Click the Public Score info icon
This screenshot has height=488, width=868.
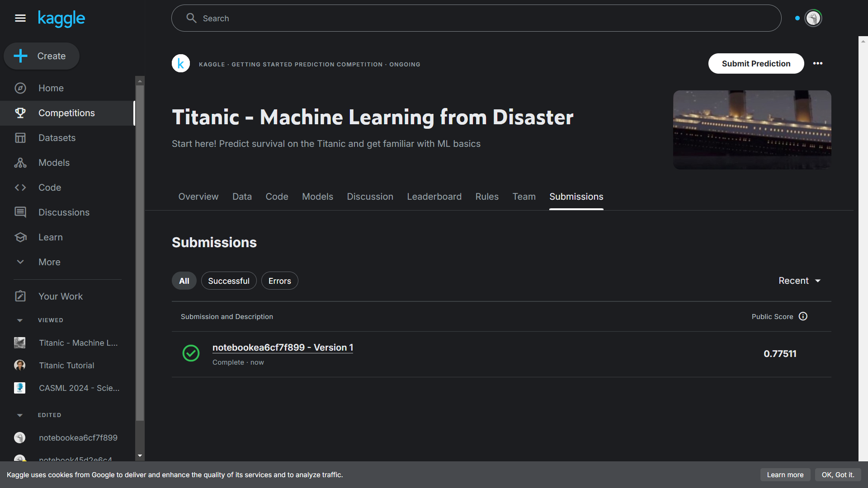pyautogui.click(x=803, y=316)
